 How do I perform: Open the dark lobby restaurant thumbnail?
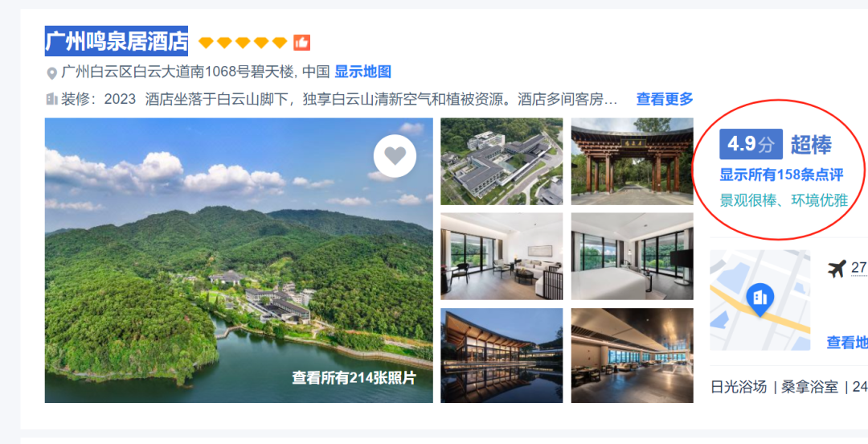pos(633,356)
